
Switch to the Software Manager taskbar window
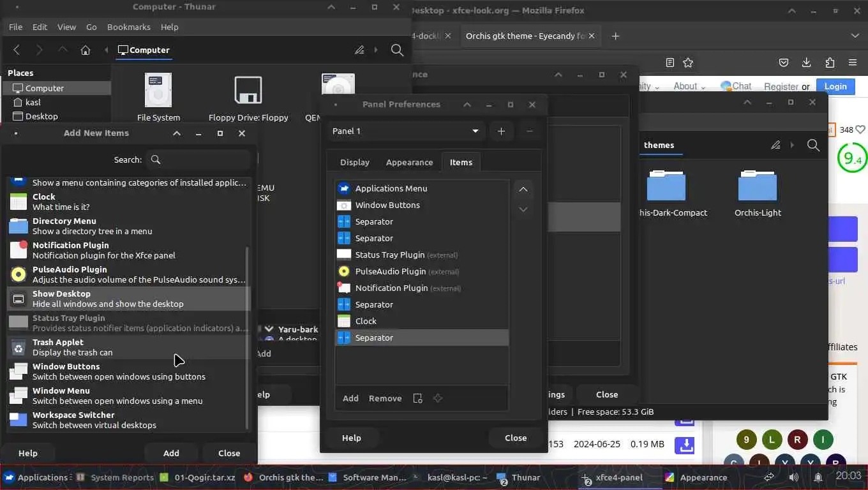tap(368, 477)
